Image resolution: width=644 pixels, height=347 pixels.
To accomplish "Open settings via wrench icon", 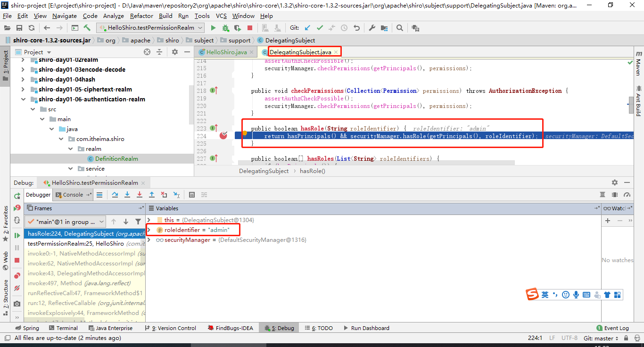I will (372, 28).
